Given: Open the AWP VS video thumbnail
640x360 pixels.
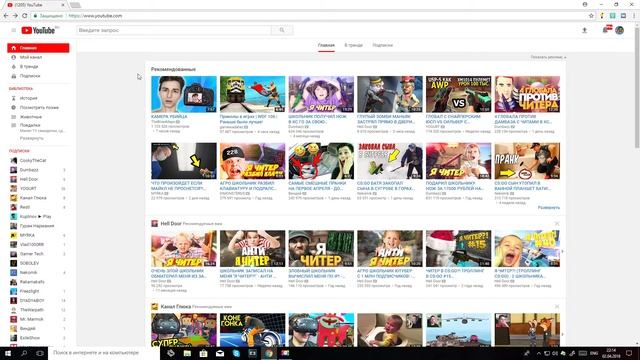Looking at the screenshot, I should (458, 94).
